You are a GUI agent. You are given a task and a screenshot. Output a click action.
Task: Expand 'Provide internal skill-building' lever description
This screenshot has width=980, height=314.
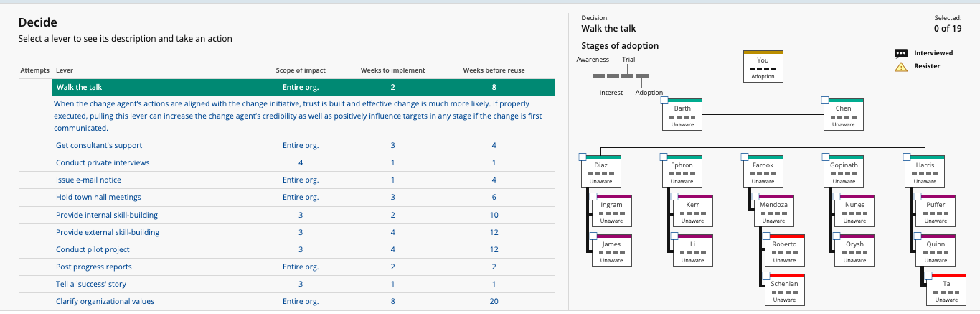pyautogui.click(x=107, y=215)
